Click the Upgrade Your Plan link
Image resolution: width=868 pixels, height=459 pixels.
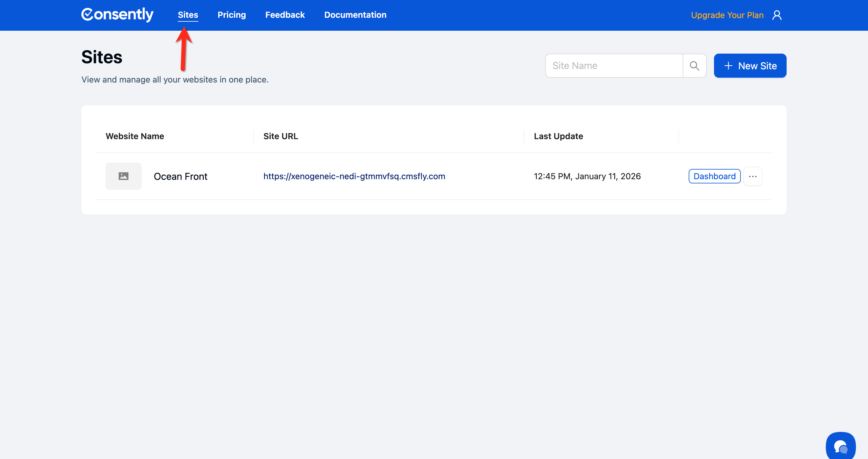[727, 15]
